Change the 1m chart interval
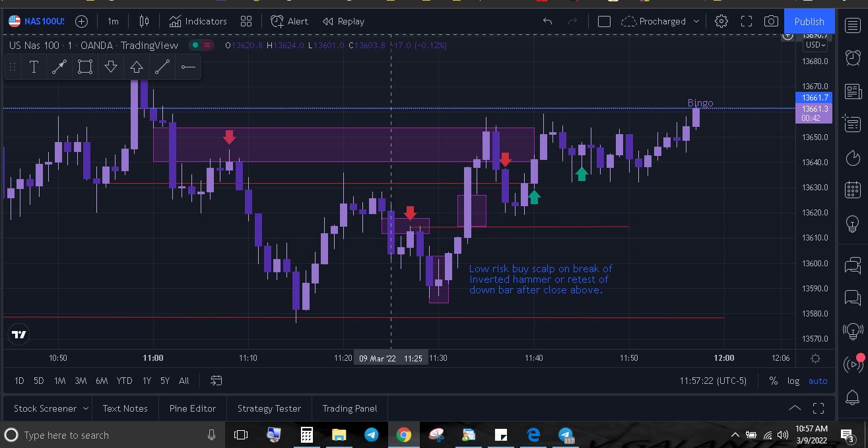This screenshot has width=868, height=448. [x=114, y=21]
